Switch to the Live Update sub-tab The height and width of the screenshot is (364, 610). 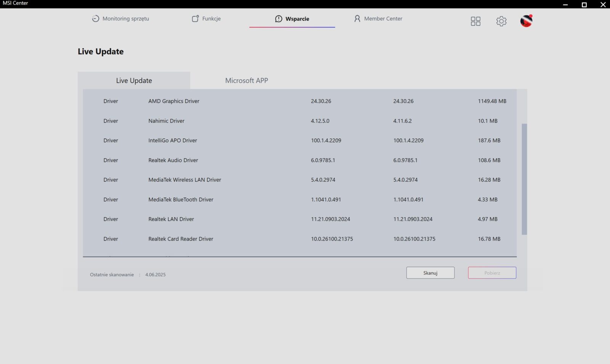click(134, 80)
